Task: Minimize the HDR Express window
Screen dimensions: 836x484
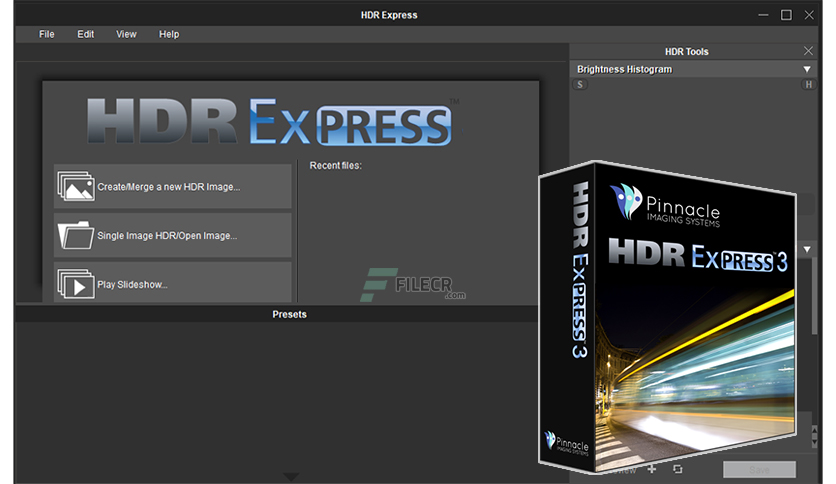Action: (x=763, y=15)
